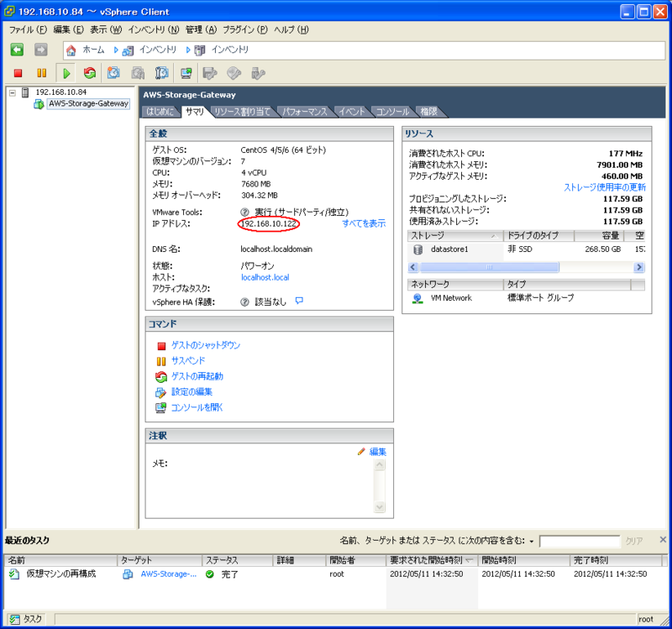Close the recent tasks panel with X
The height and width of the screenshot is (629, 672).
pyautogui.click(x=663, y=539)
